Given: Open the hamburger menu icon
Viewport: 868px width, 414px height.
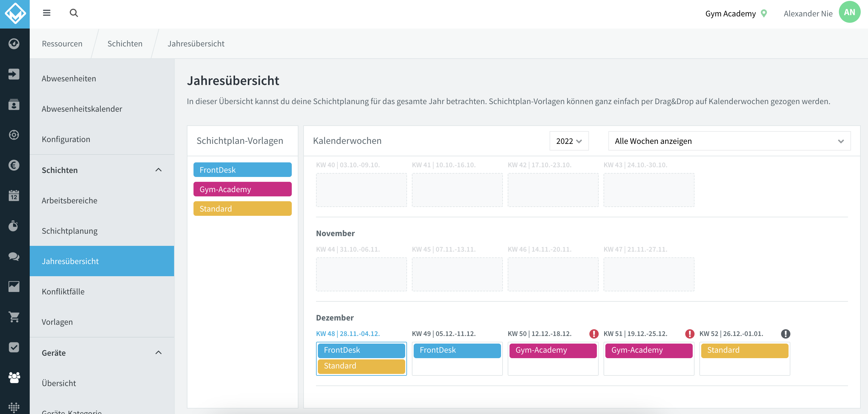Looking at the screenshot, I should 46,13.
